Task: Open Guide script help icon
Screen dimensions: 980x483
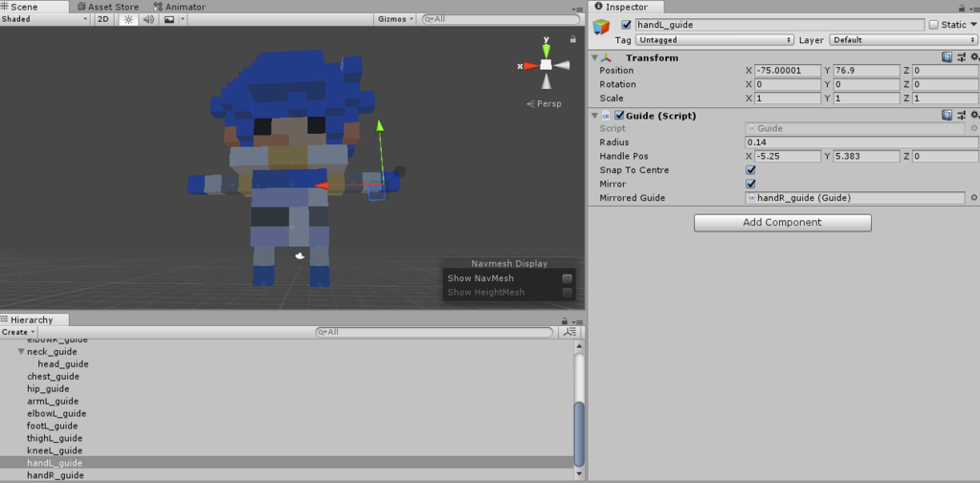Action: [947, 116]
